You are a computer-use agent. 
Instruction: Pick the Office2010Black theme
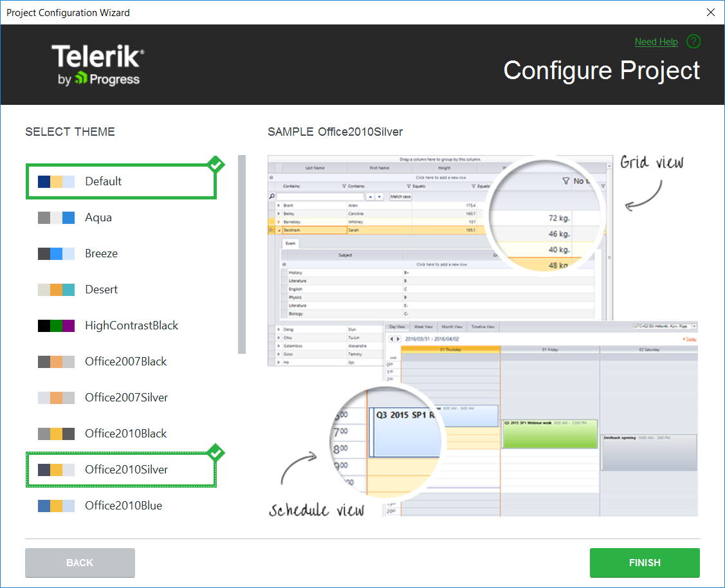click(121, 434)
